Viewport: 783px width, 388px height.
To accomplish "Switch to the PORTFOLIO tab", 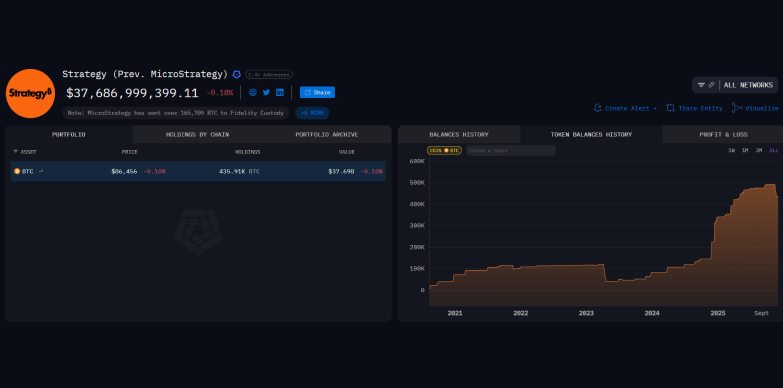I will click(69, 135).
